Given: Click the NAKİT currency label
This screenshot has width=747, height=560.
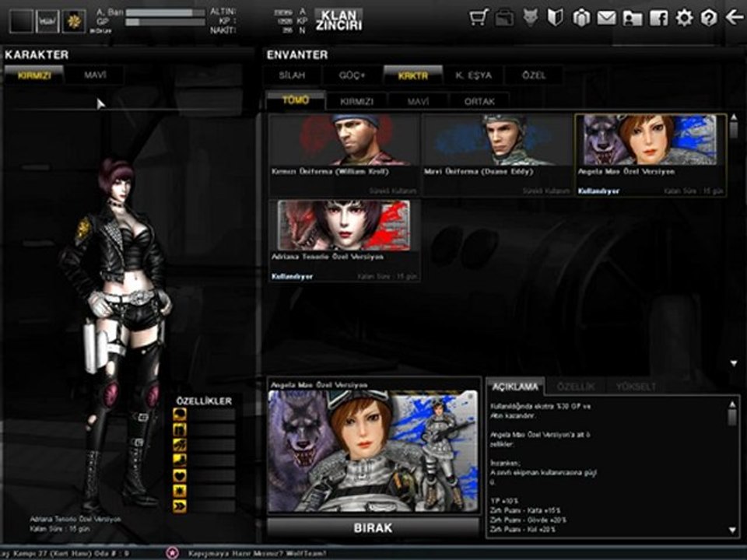Looking at the screenshot, I should point(223,30).
